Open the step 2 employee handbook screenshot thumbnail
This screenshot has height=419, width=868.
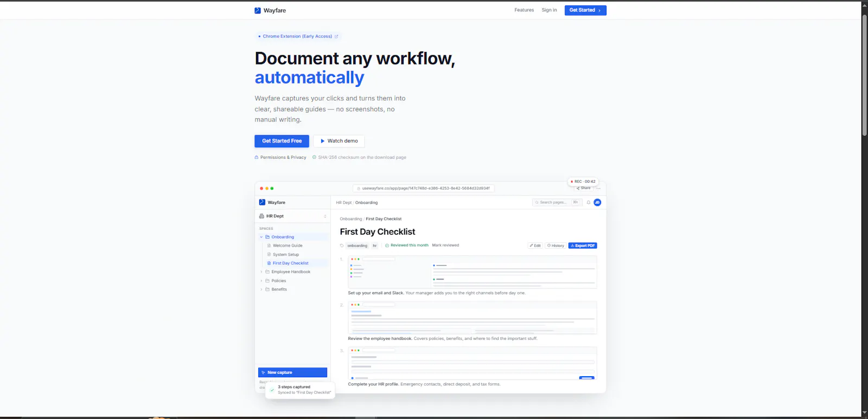(472, 318)
